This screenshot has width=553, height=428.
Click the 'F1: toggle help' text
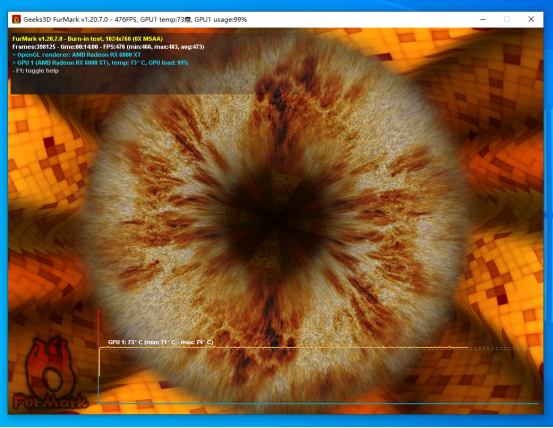tap(35, 71)
